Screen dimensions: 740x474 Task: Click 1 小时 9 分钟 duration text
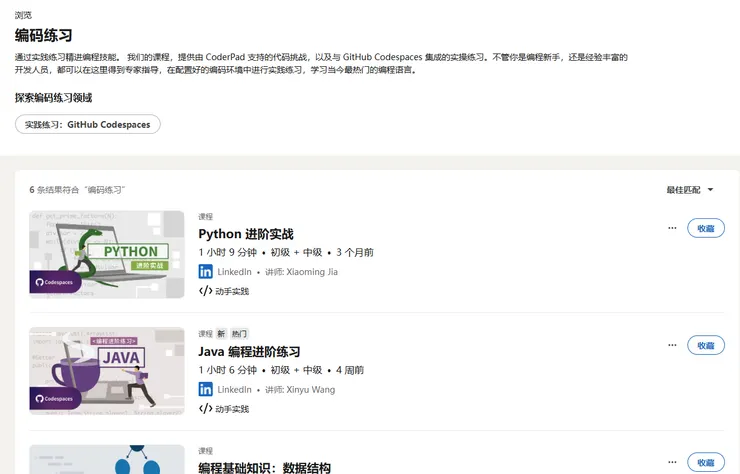pos(227,253)
